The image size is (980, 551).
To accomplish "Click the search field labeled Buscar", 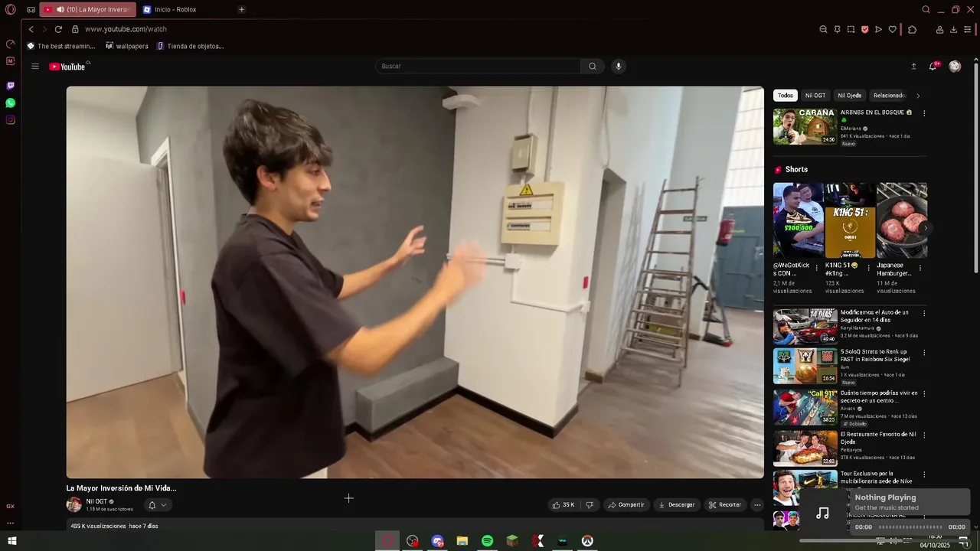I will (479, 67).
